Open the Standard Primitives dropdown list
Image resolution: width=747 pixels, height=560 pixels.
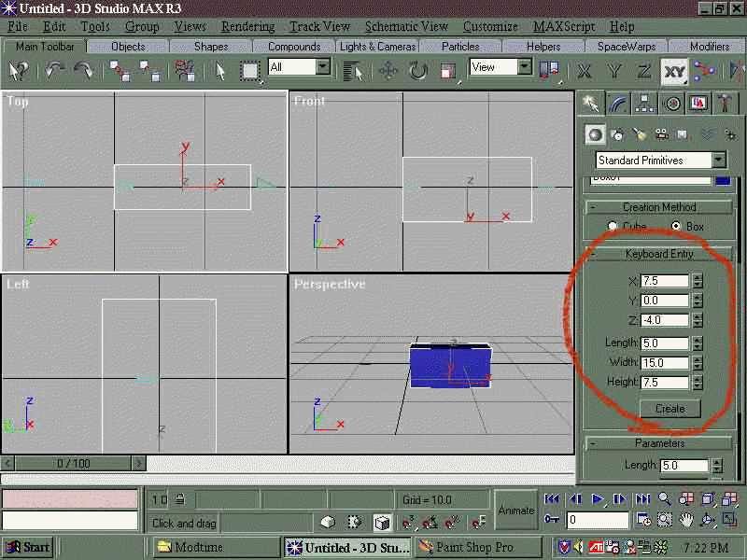[x=719, y=160]
